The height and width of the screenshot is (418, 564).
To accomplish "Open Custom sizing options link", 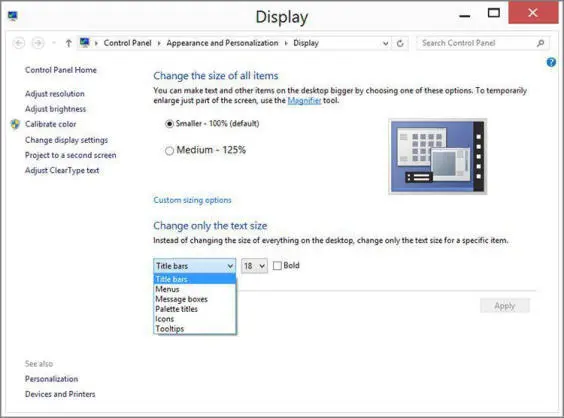I will tap(192, 200).
